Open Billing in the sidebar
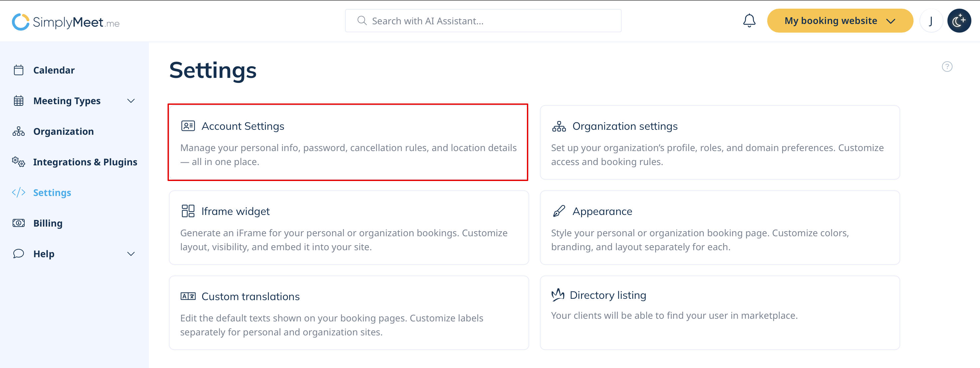The width and height of the screenshot is (980, 368). tap(48, 223)
